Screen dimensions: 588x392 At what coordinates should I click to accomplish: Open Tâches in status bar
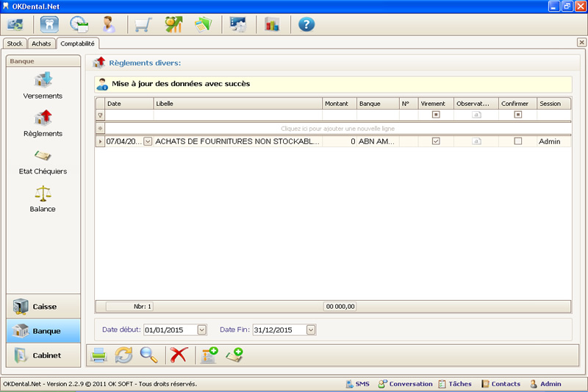pos(455,384)
